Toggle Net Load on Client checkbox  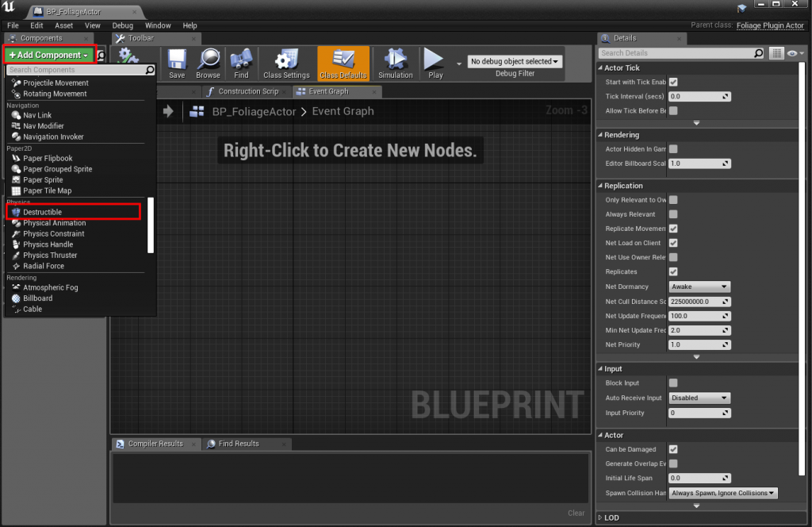pos(673,243)
